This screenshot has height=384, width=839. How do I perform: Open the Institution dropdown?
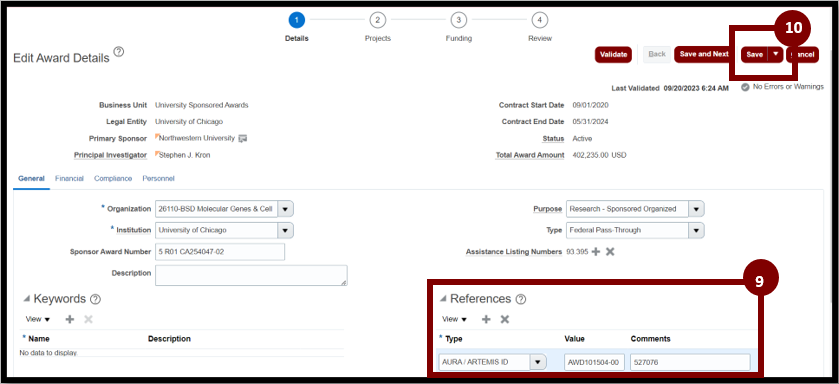click(x=285, y=230)
